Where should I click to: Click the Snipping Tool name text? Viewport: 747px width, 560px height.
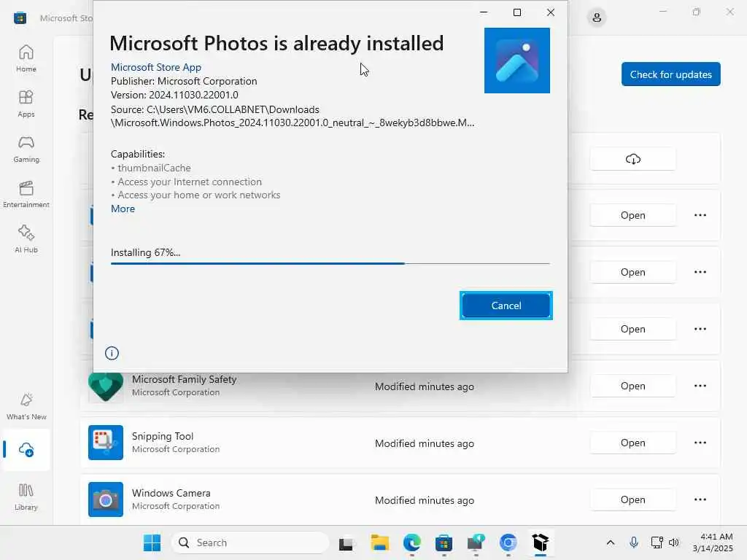tap(163, 436)
